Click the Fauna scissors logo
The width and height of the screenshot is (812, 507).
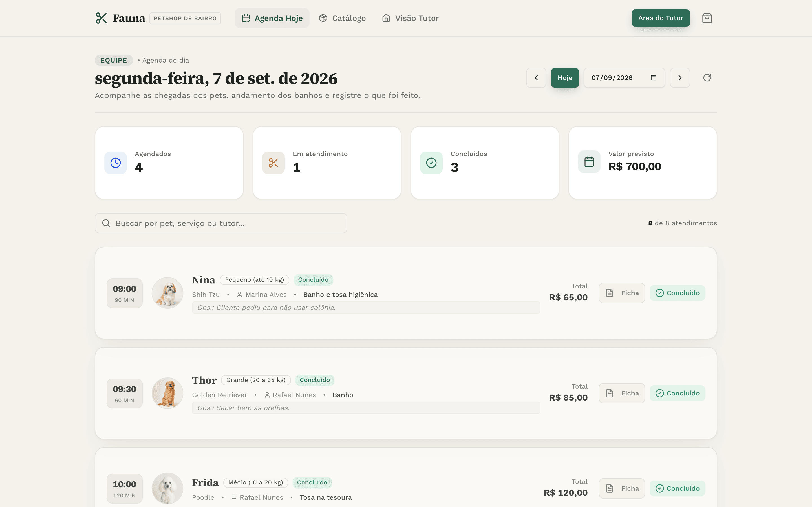(x=101, y=18)
